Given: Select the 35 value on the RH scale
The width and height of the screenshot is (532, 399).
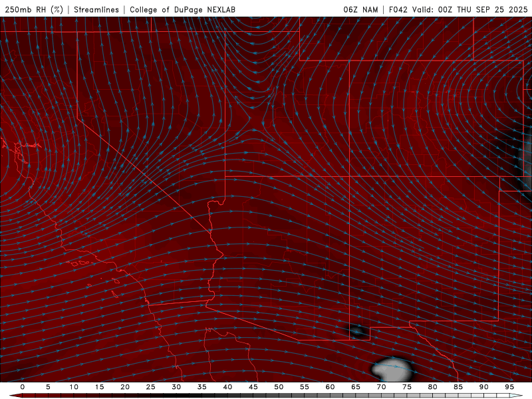Looking at the screenshot, I should pyautogui.click(x=202, y=387).
